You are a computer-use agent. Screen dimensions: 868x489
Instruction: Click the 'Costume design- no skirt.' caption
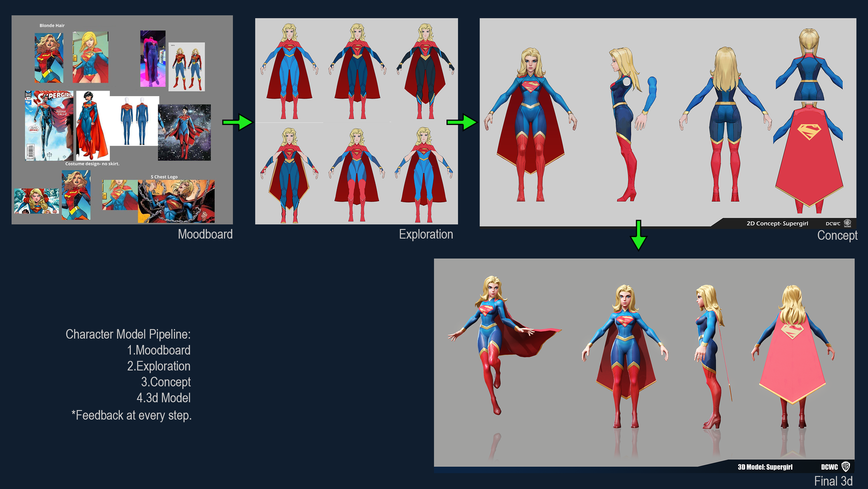pos(92,163)
